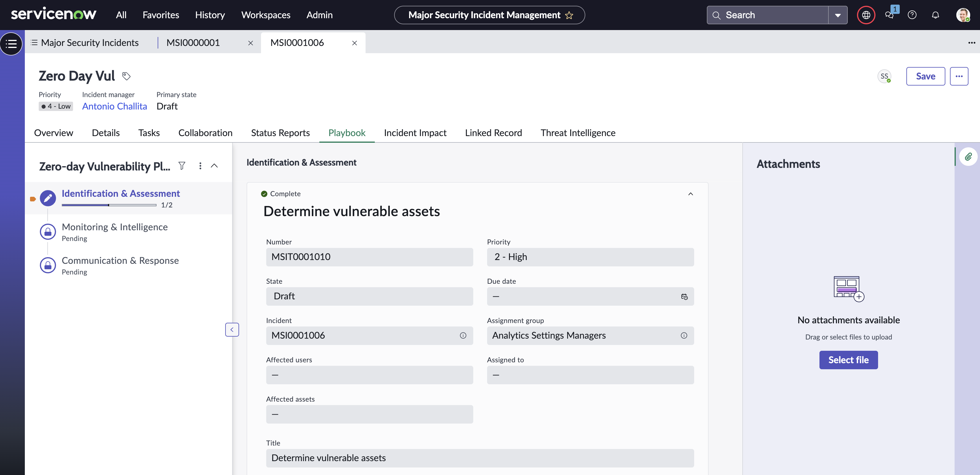Image resolution: width=980 pixels, height=475 pixels.
Task: Click the Monitoring & Intelligence lock icon
Action: tap(48, 231)
